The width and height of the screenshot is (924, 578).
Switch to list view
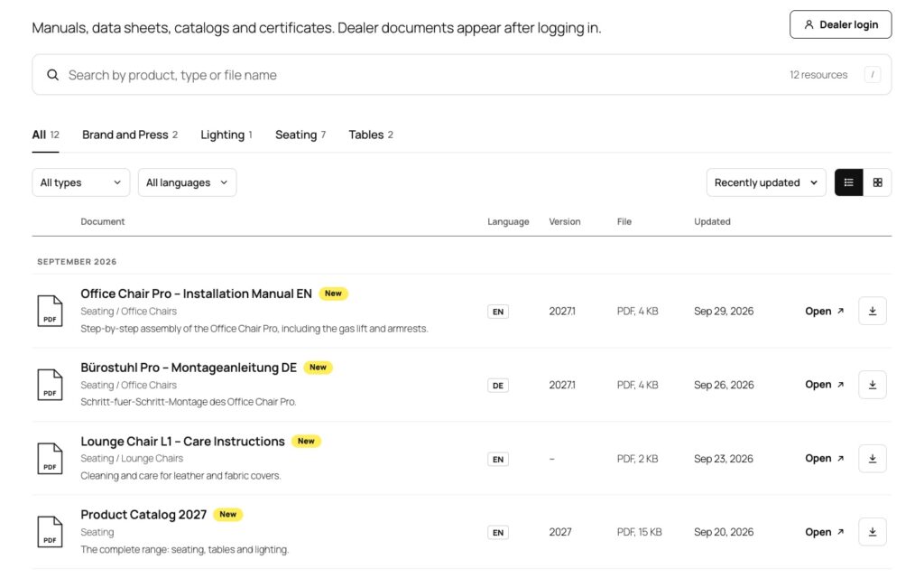(848, 182)
